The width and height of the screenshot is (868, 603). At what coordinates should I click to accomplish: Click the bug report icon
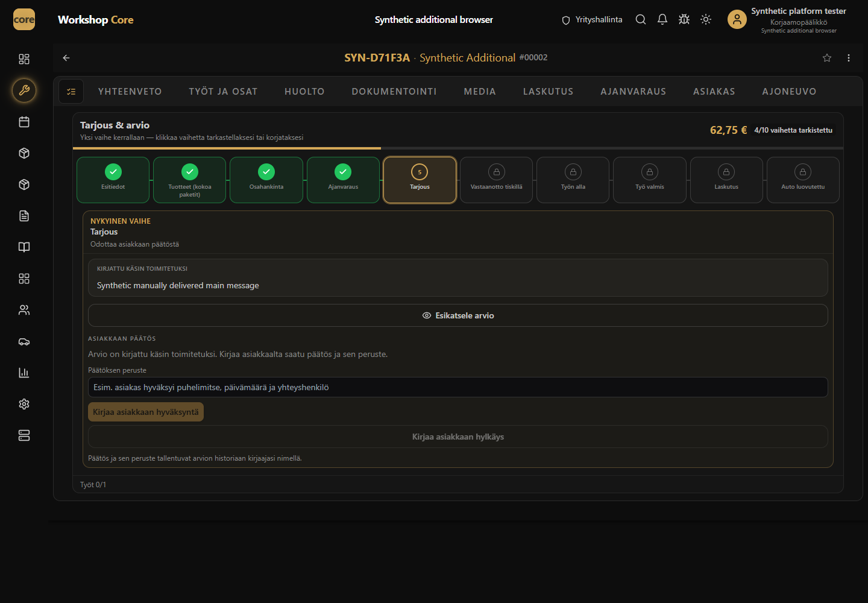click(684, 19)
